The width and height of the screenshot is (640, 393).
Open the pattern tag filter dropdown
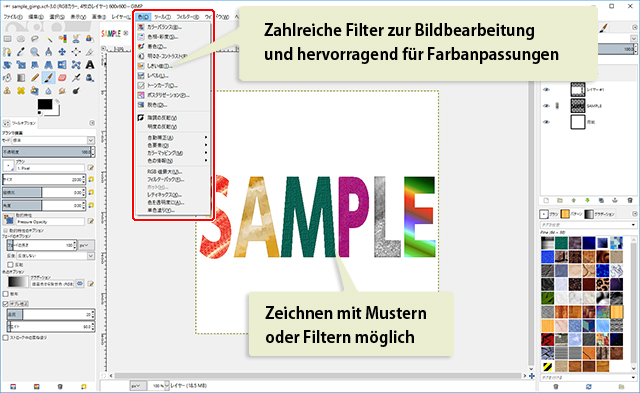click(633, 225)
